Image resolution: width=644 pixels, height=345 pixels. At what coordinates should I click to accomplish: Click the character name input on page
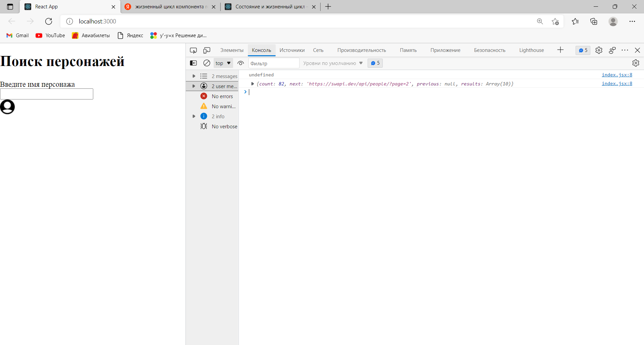point(47,94)
